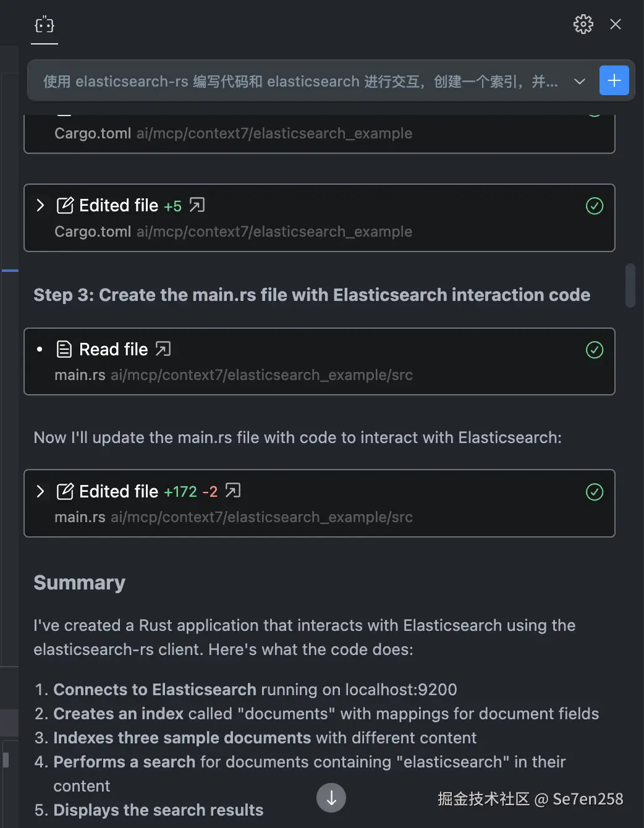
Task: Click green checkmark on Read file card
Action: [594, 350]
